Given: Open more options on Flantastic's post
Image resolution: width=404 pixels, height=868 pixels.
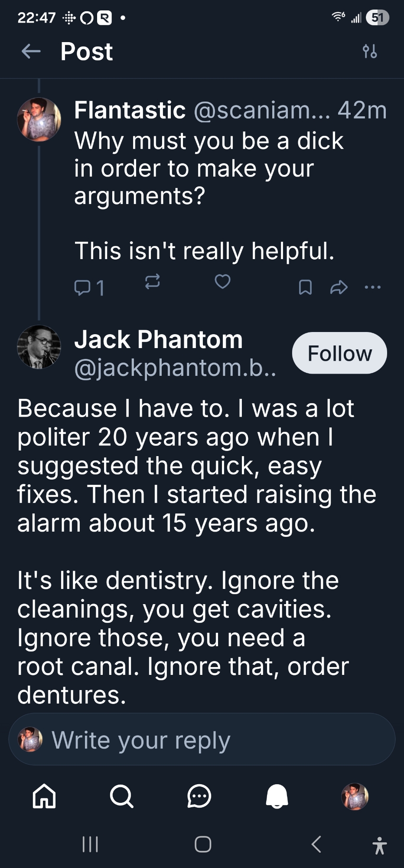Looking at the screenshot, I should (x=373, y=287).
